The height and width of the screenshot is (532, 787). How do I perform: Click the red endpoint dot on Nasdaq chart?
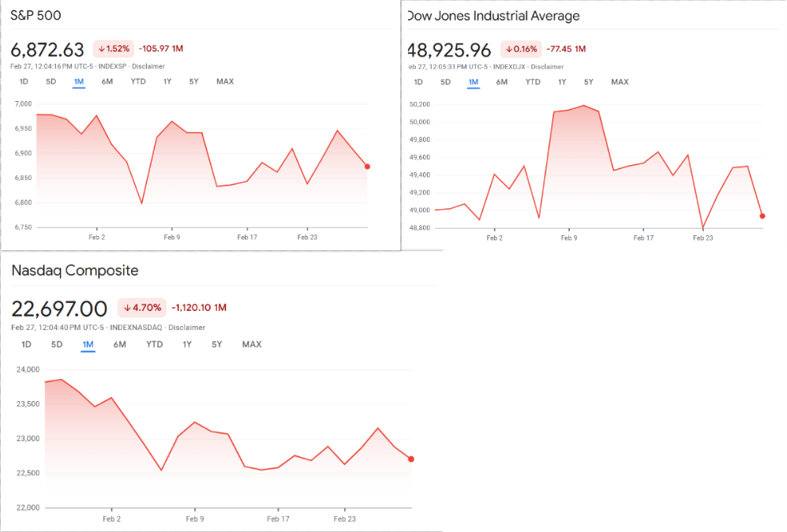click(x=411, y=459)
